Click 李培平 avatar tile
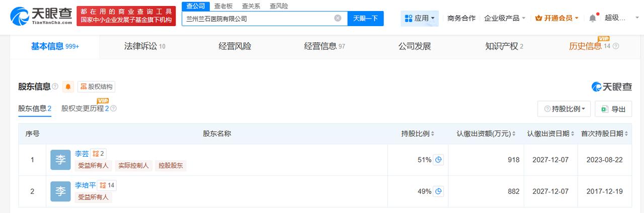Screen dimensions: 644x213 (x=60, y=191)
